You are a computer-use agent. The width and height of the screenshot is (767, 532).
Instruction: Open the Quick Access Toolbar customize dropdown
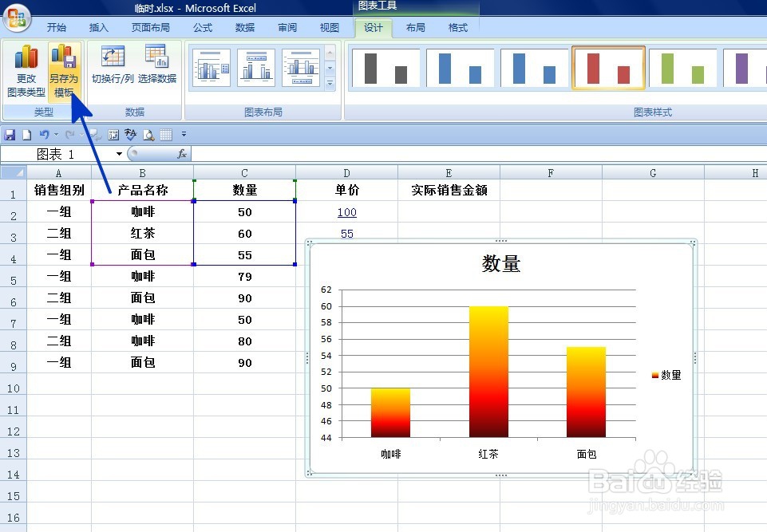tap(184, 134)
